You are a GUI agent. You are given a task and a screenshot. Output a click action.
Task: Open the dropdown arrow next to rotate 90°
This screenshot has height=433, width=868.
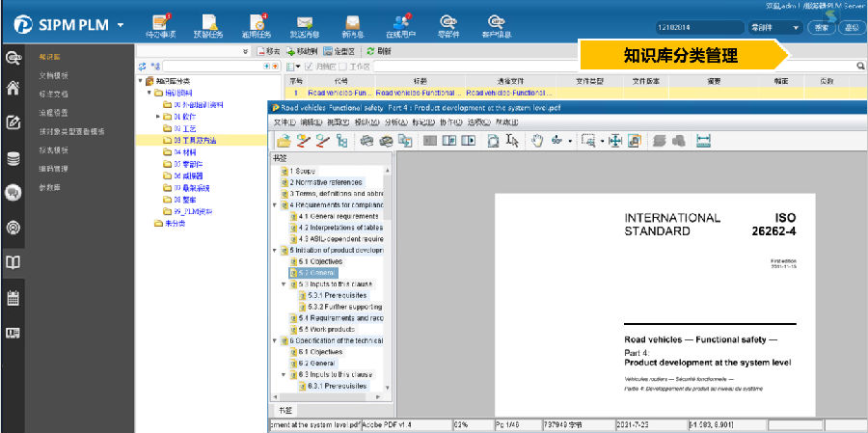tap(570, 141)
